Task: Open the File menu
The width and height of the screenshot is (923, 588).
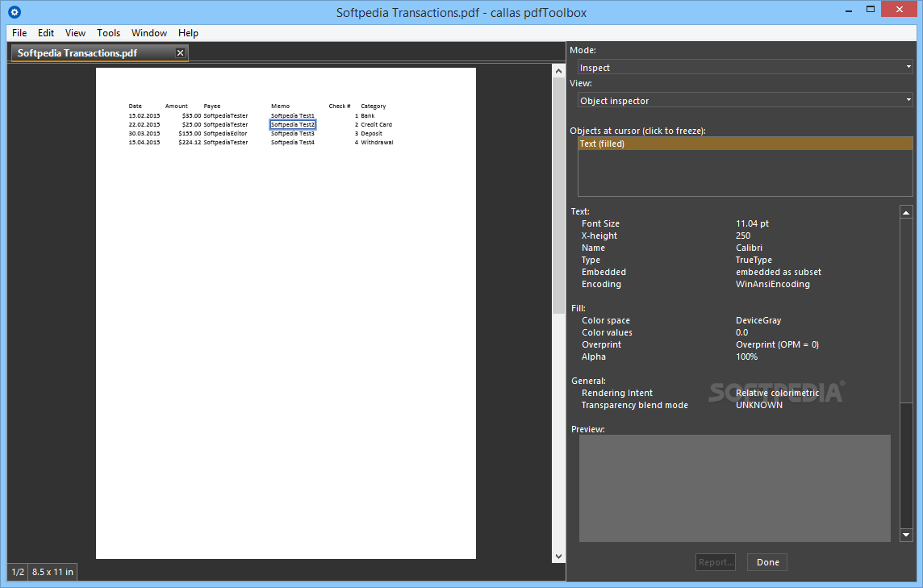Action: pyautogui.click(x=19, y=33)
